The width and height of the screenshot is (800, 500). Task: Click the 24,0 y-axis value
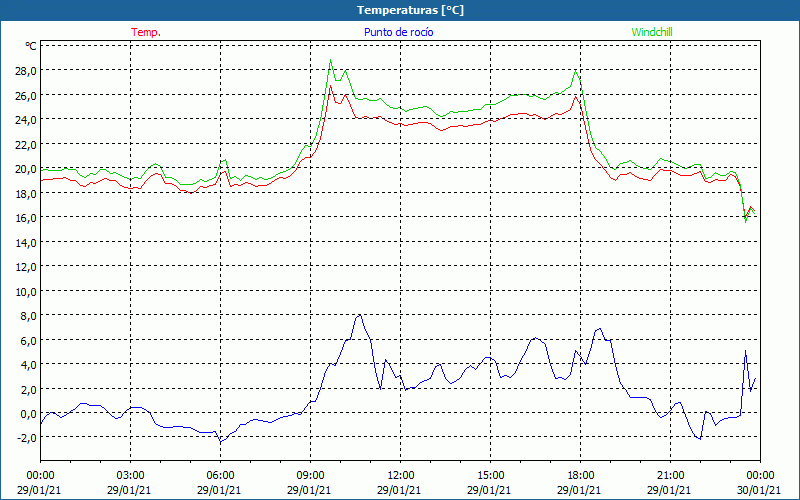click(26, 120)
